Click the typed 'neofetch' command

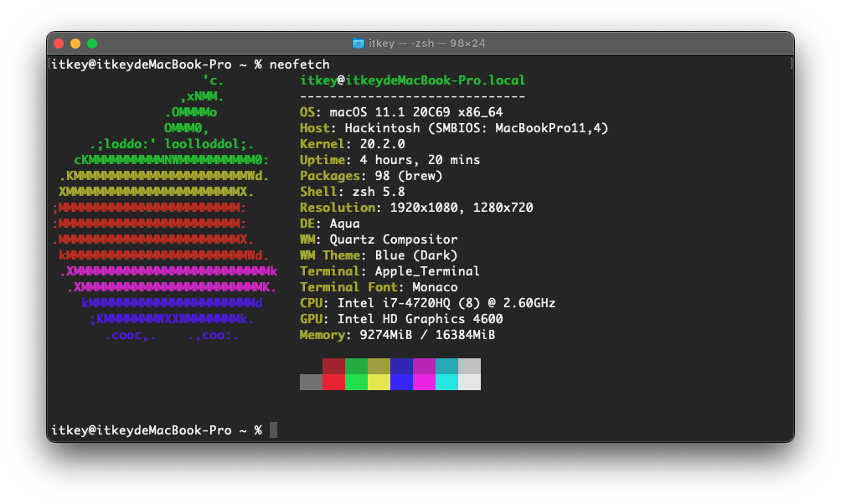click(x=299, y=64)
